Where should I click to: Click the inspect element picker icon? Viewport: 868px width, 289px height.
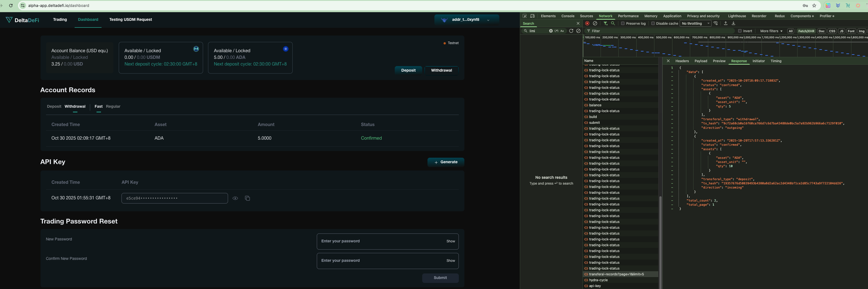pyautogui.click(x=525, y=16)
